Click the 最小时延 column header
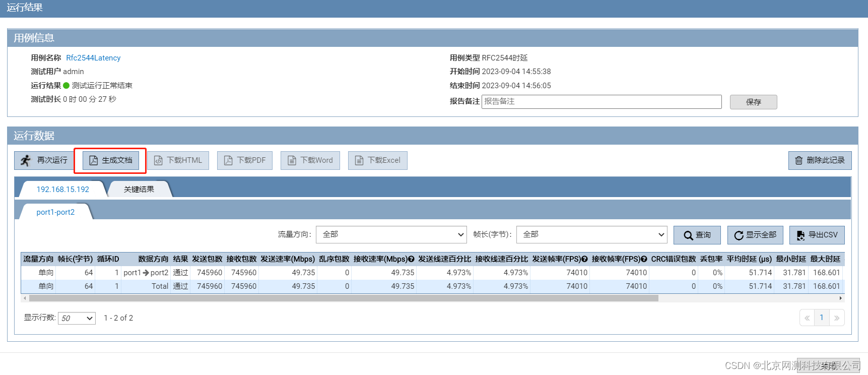868x375 pixels. click(x=791, y=259)
